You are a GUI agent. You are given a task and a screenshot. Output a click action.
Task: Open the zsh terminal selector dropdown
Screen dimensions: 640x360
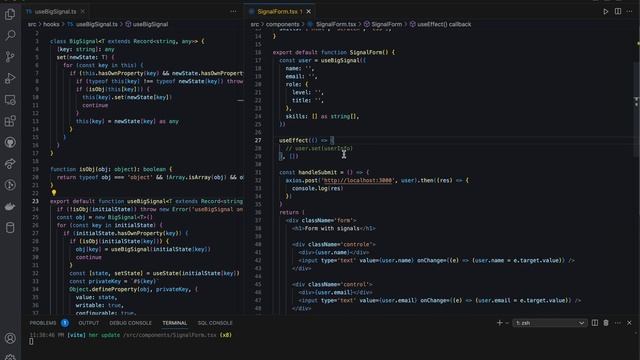[x=549, y=323]
